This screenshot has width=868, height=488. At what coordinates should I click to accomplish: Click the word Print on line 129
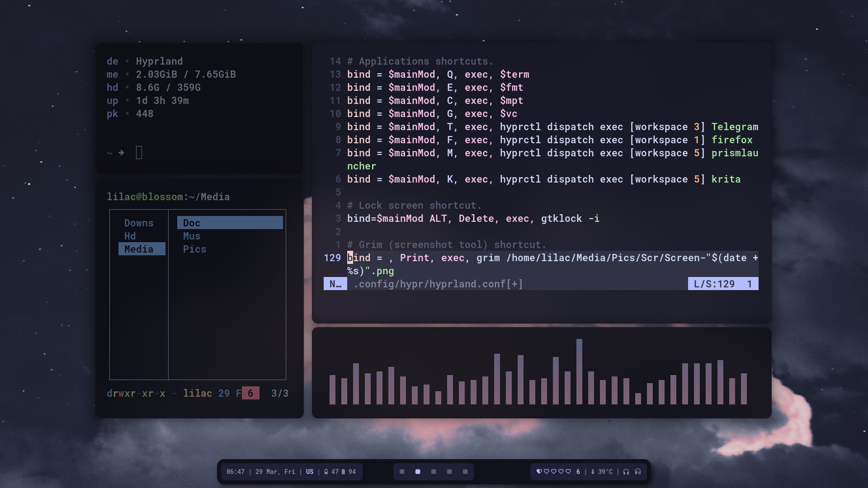[415, 258]
